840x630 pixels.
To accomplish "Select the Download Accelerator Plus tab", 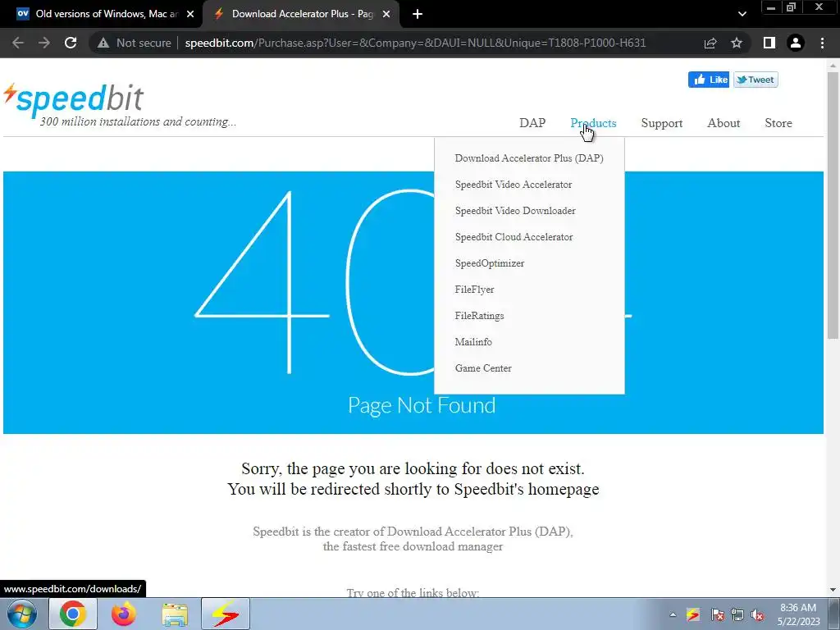I will (301, 14).
